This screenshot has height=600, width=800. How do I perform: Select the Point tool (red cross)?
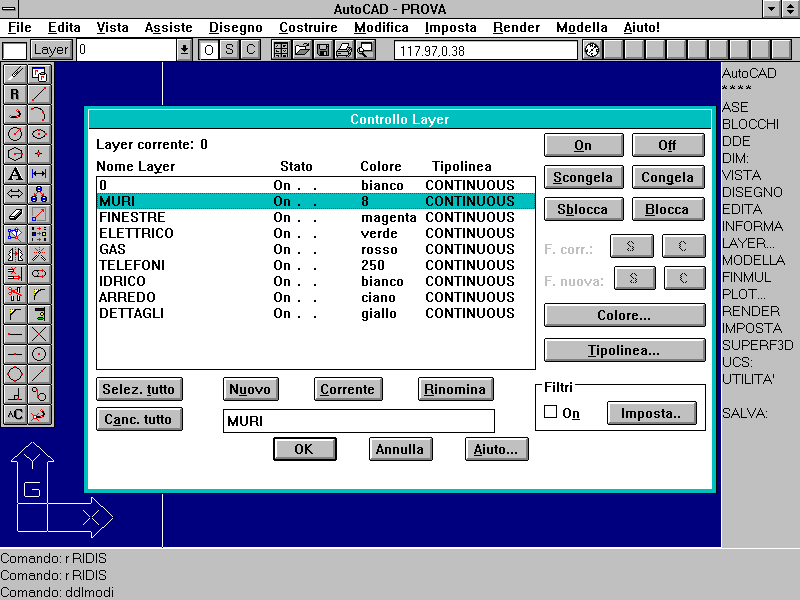click(x=39, y=154)
